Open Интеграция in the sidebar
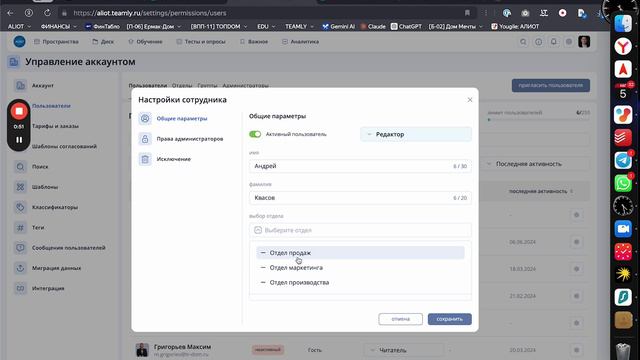 [x=48, y=288]
